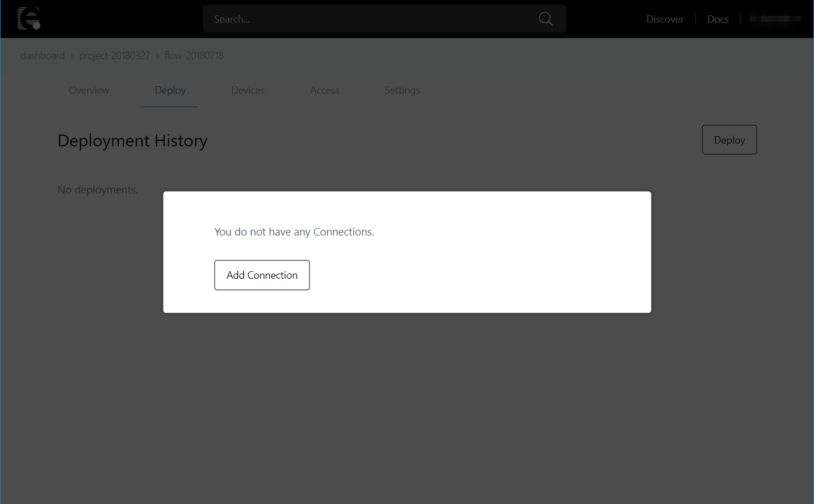Switch to the Devices tab
This screenshot has width=814, height=504.
click(x=248, y=90)
